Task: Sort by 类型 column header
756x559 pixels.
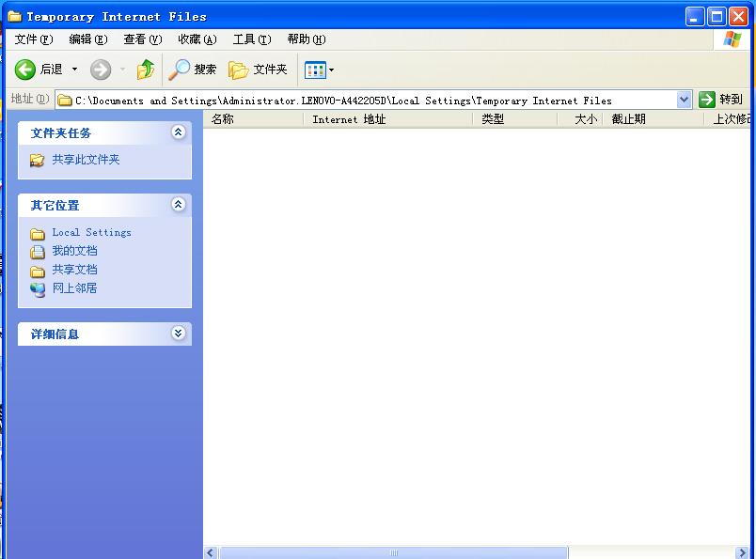Action: click(x=514, y=119)
